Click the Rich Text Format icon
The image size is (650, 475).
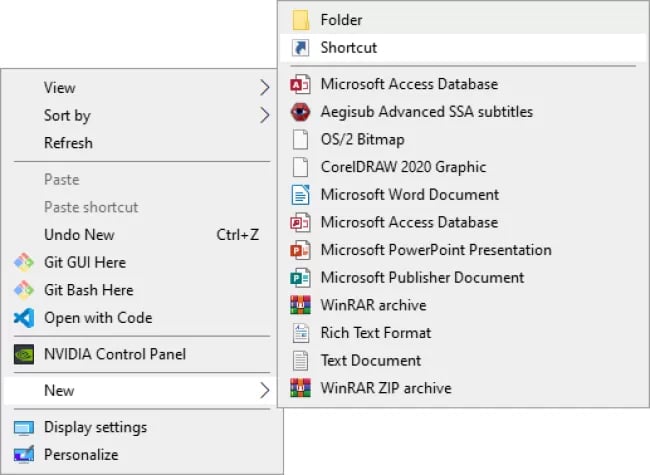301,333
